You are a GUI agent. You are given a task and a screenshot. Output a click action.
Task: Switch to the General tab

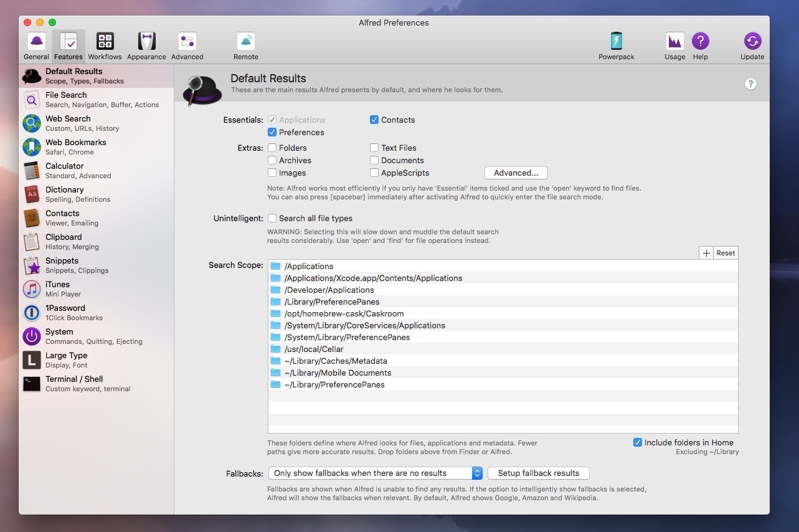click(x=36, y=46)
